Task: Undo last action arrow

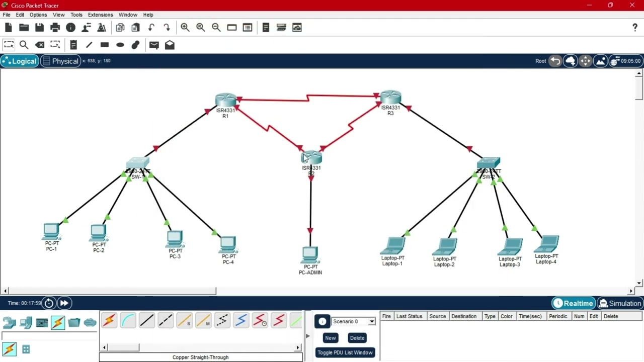Action: pyautogui.click(x=151, y=28)
